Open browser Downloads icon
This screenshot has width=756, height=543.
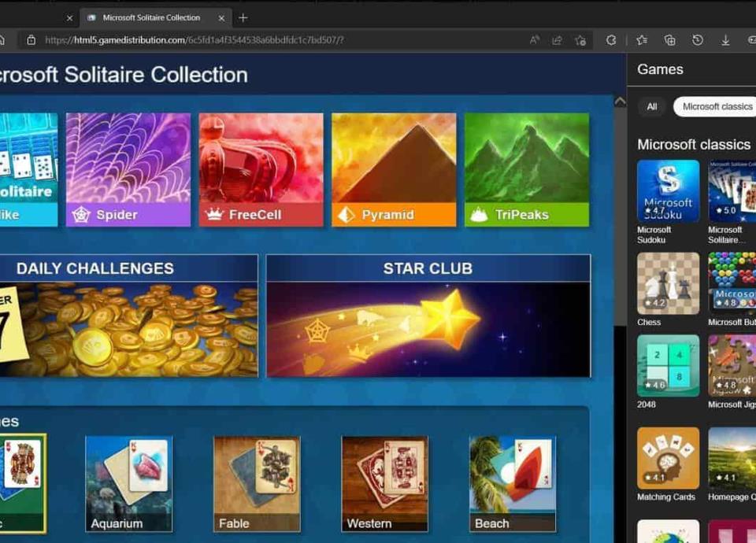725,40
